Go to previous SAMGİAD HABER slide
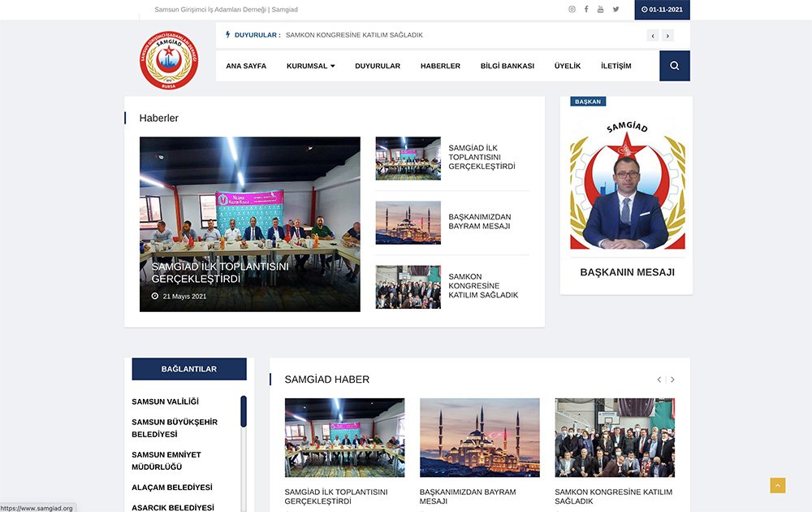 [x=659, y=380]
